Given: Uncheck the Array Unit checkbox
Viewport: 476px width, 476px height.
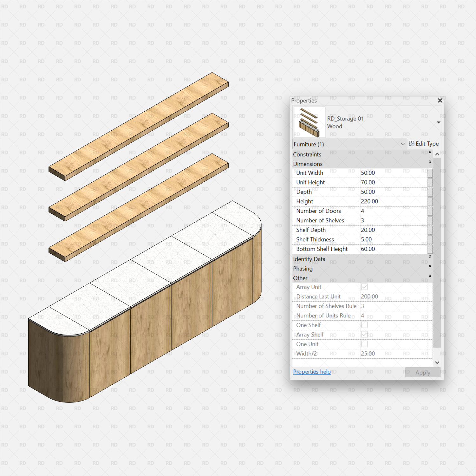Looking at the screenshot, I should coord(364,287).
